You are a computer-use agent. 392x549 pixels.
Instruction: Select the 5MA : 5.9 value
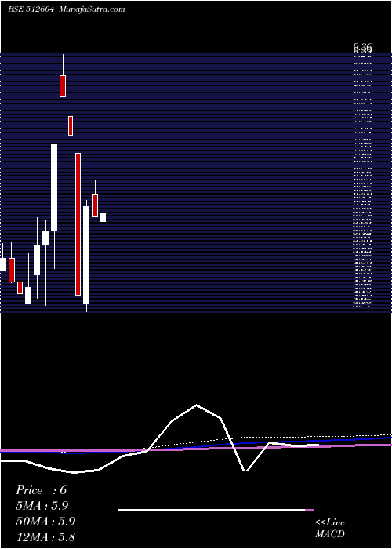pyautogui.click(x=42, y=506)
